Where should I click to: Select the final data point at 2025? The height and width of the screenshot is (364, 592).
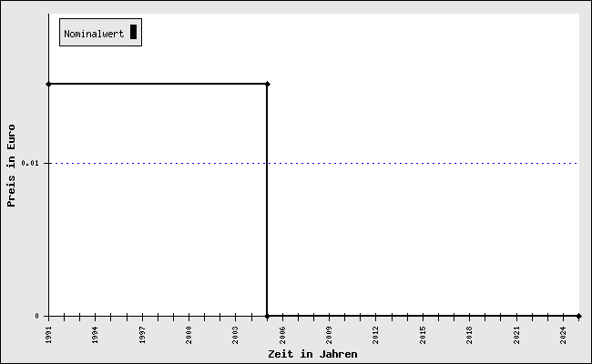[578, 316]
